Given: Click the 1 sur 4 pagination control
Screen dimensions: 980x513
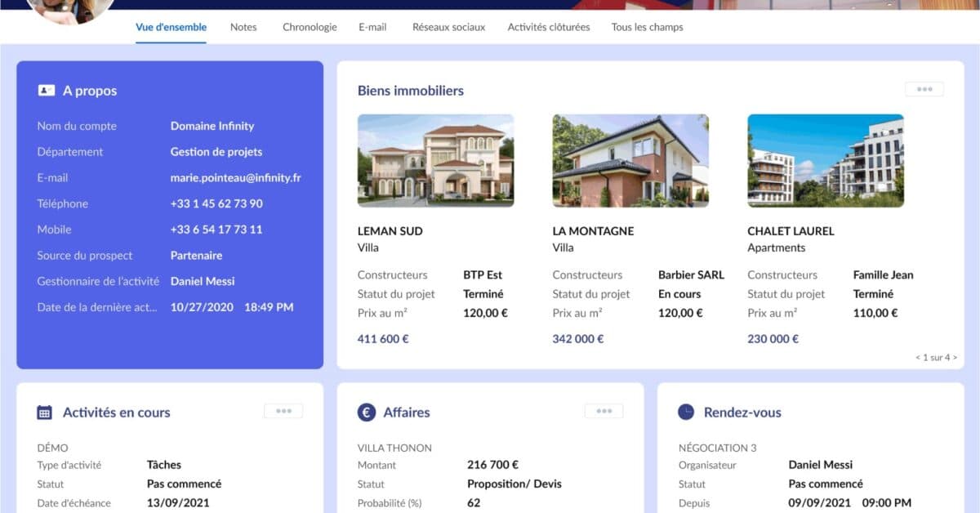Looking at the screenshot, I should click(x=936, y=358).
